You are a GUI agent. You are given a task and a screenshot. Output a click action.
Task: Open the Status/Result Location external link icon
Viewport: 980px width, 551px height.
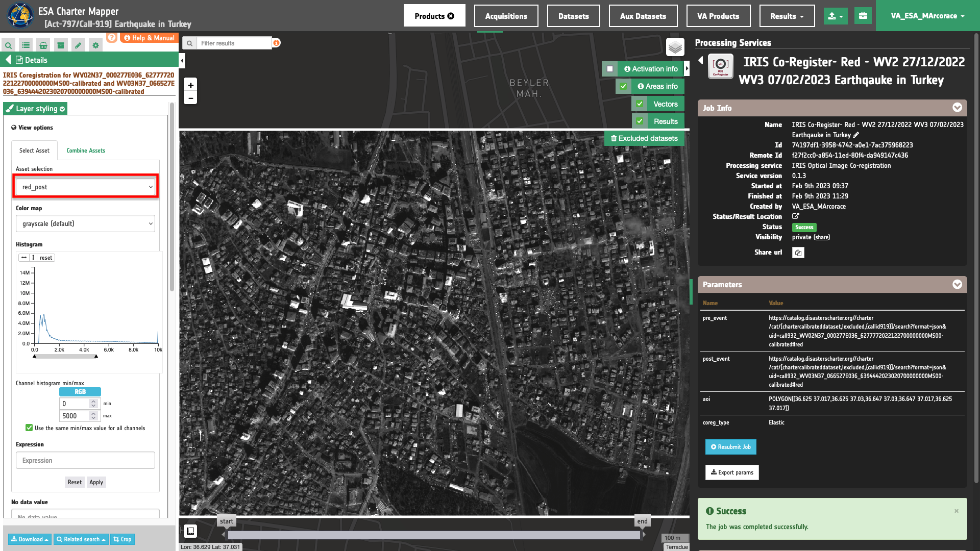click(x=796, y=216)
